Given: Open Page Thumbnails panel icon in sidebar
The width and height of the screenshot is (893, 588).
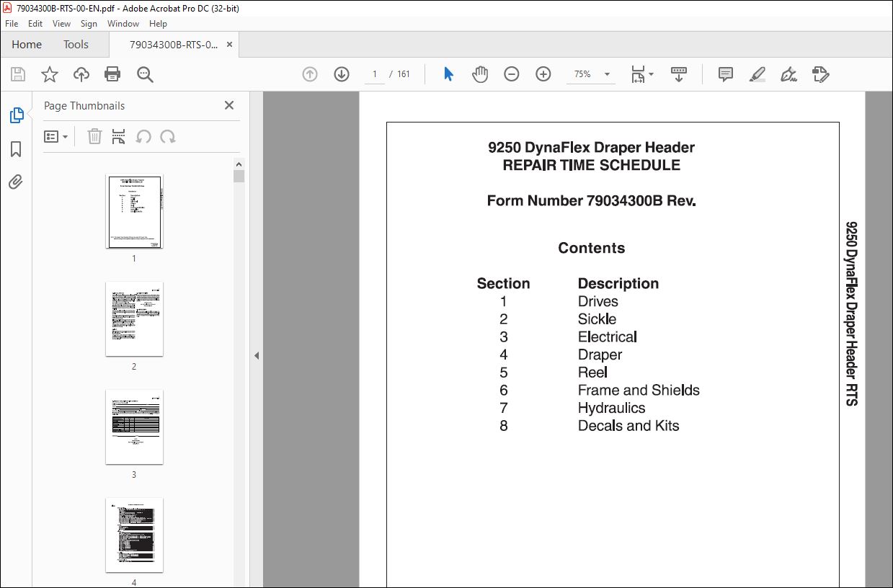Looking at the screenshot, I should pyautogui.click(x=16, y=115).
